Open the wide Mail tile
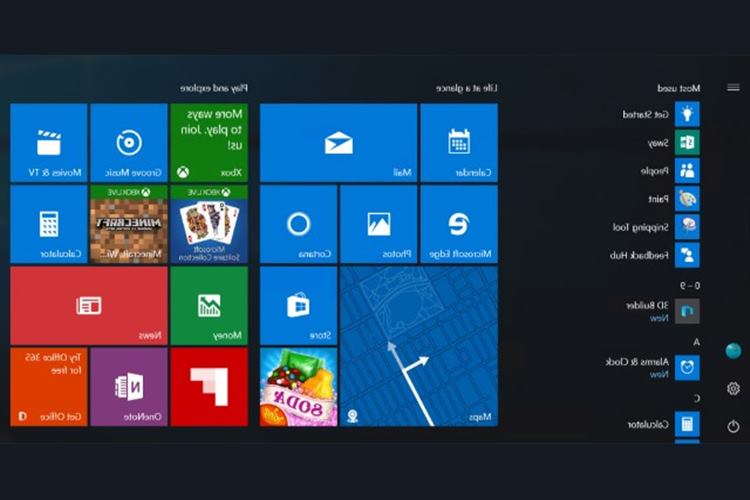The height and width of the screenshot is (500, 750). tap(339, 143)
